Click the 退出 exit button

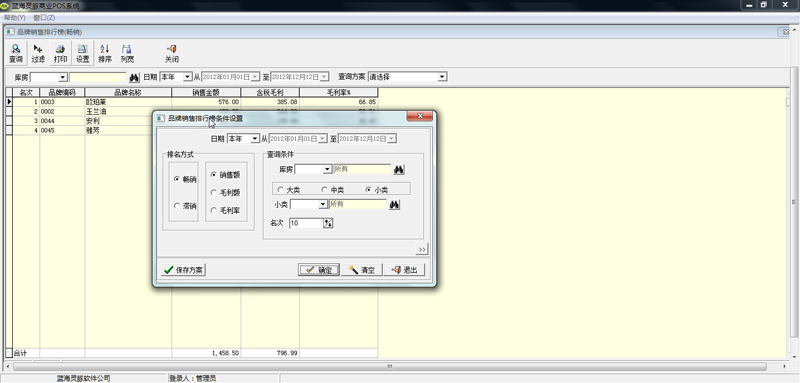click(404, 270)
